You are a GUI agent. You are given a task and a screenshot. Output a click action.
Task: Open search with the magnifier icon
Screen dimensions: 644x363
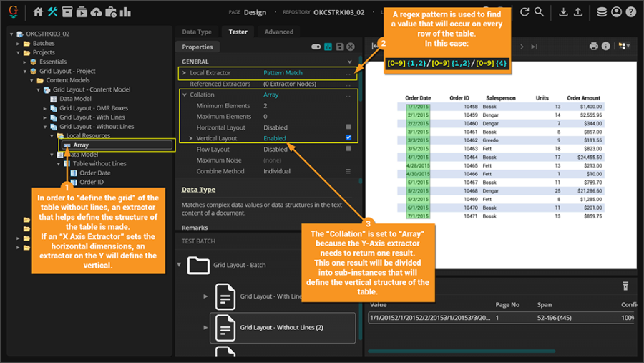[x=539, y=12]
